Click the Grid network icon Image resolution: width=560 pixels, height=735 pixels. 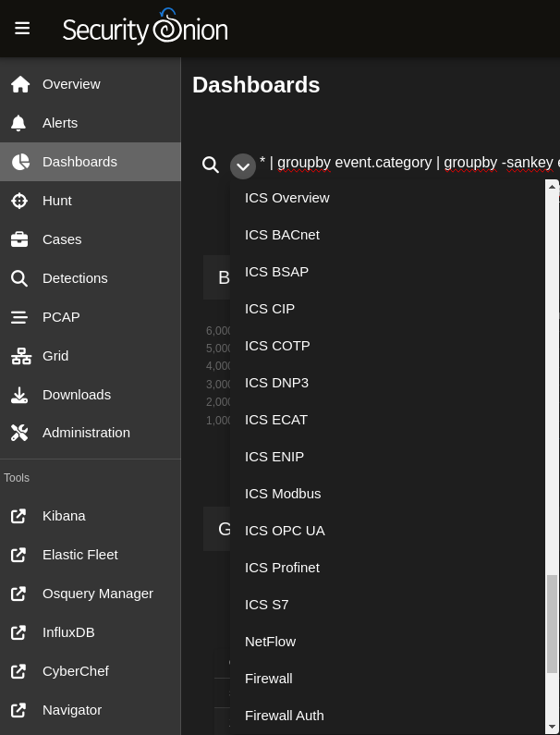click(21, 356)
